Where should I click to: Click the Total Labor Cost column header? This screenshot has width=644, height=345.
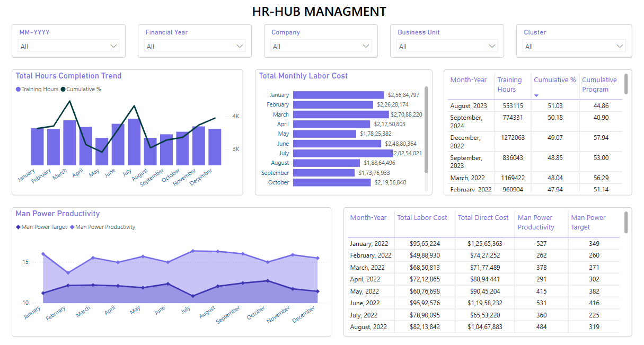[x=423, y=217]
